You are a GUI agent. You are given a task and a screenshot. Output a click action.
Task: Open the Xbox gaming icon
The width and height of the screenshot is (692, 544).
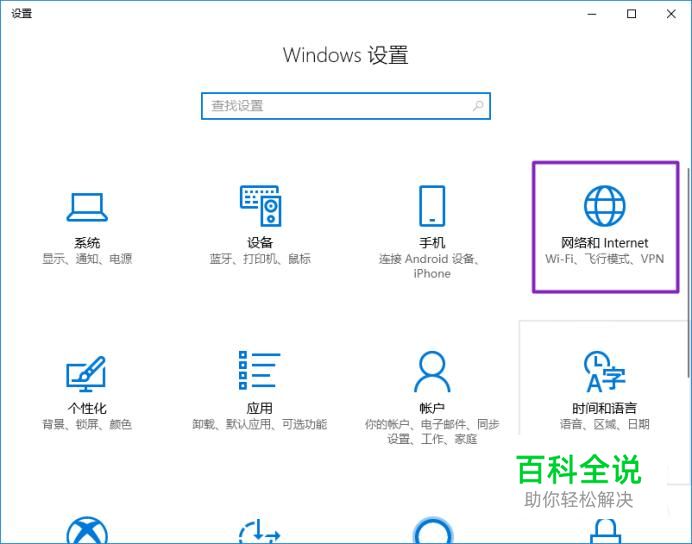87,530
